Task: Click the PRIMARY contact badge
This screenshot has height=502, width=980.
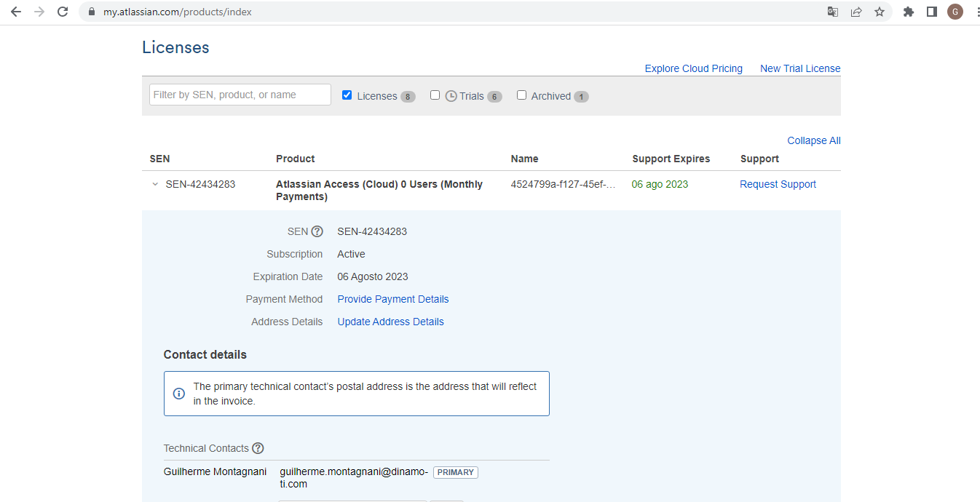Action: 456,472
